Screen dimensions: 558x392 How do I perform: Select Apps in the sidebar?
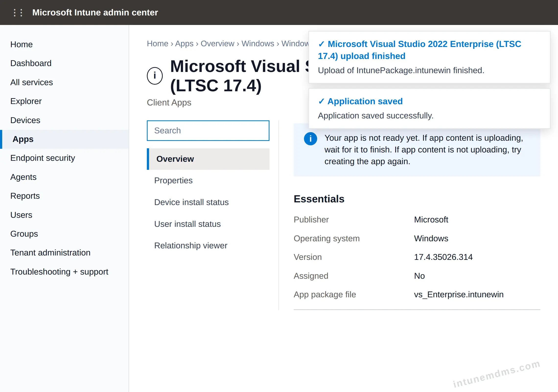click(65, 139)
